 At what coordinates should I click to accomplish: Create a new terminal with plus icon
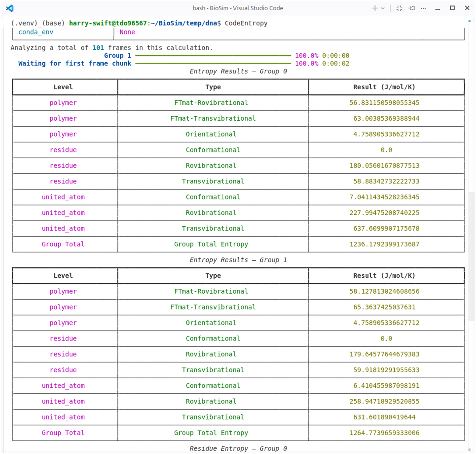(x=374, y=8)
